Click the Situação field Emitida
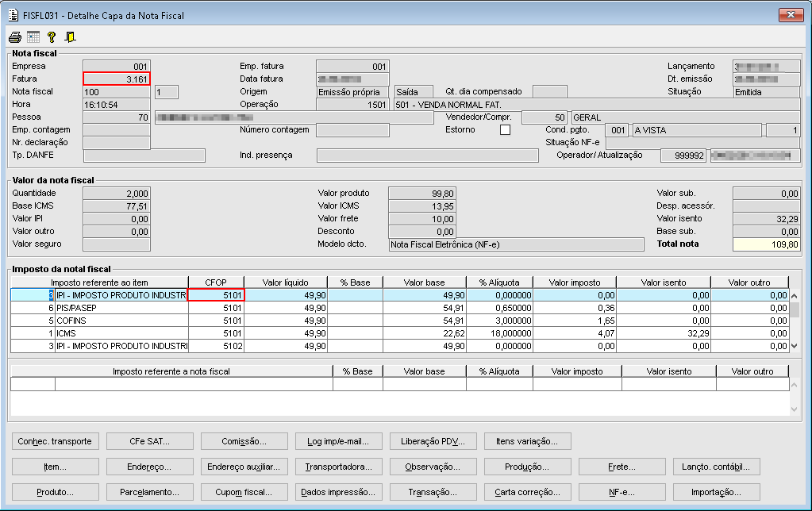Image resolution: width=812 pixels, height=511 pixels. (x=767, y=92)
